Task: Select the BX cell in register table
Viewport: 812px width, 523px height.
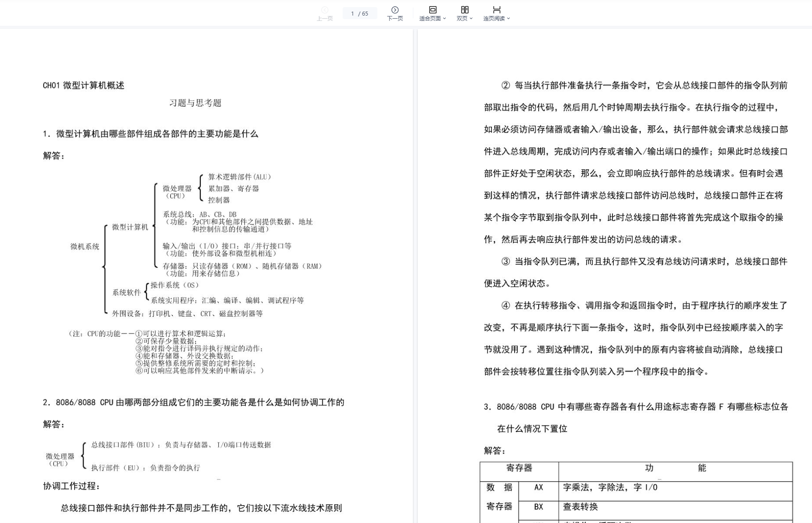Action: [538, 507]
